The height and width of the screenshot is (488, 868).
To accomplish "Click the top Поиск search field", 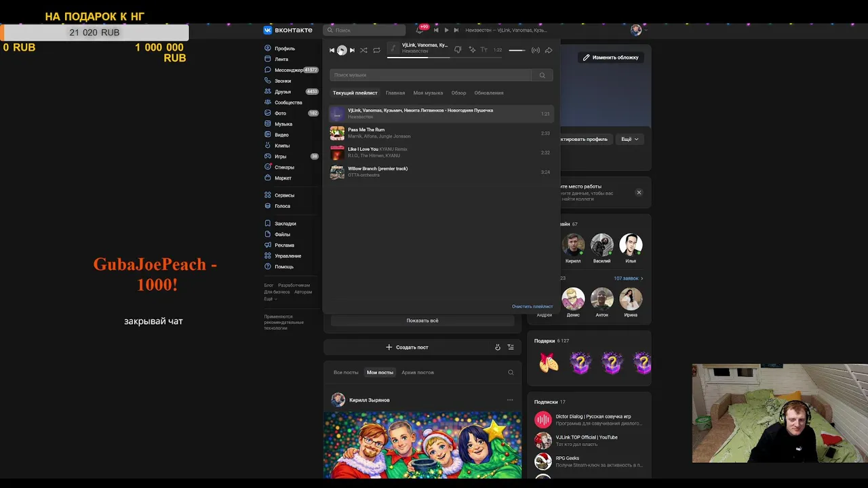I will [364, 30].
